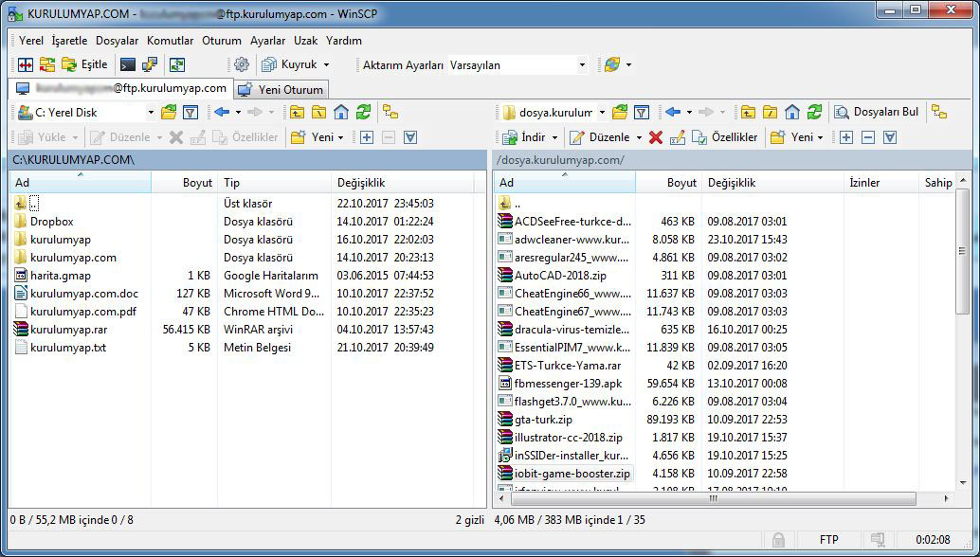This screenshot has height=557, width=980.
Task: Click the green refresh icon beside the PuTTY icon
Action: pyautogui.click(x=177, y=64)
